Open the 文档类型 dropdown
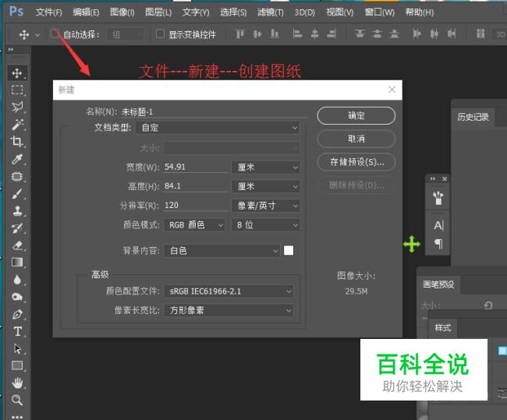This screenshot has width=507, height=420. [x=218, y=128]
